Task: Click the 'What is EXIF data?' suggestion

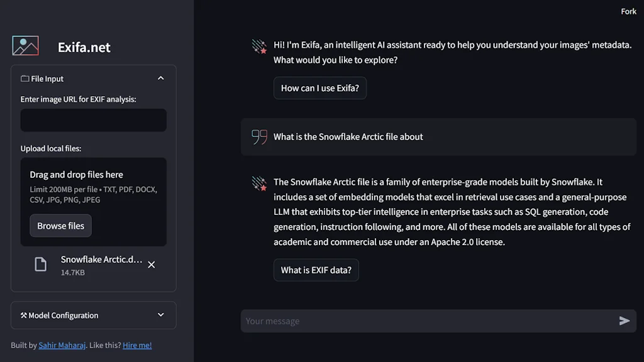Action: pyautogui.click(x=316, y=270)
